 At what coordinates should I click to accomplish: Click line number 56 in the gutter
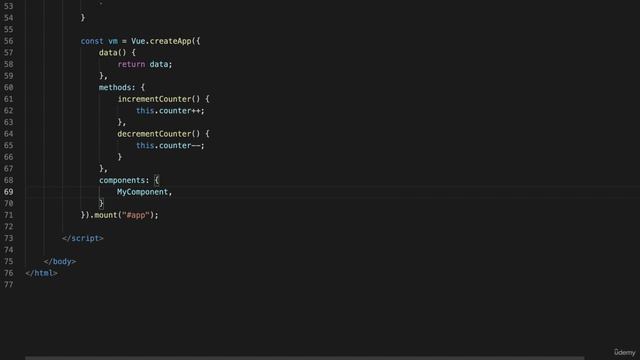pyautogui.click(x=9, y=41)
